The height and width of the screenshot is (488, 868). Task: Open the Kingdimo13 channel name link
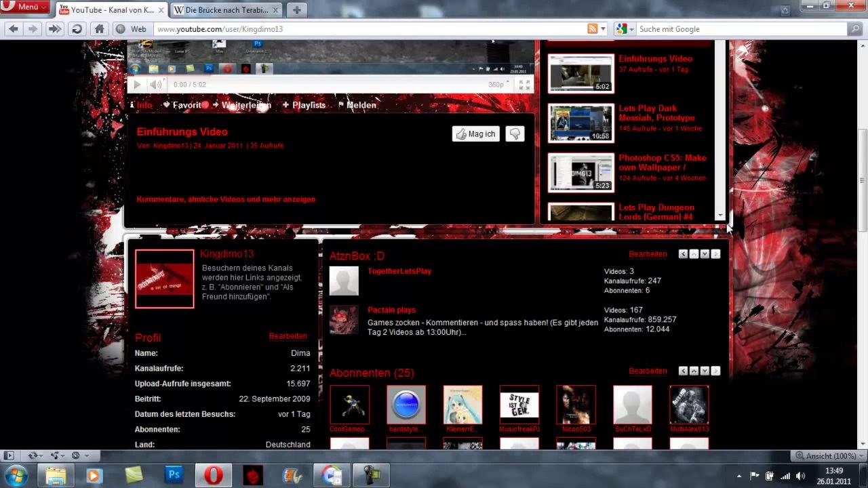226,253
